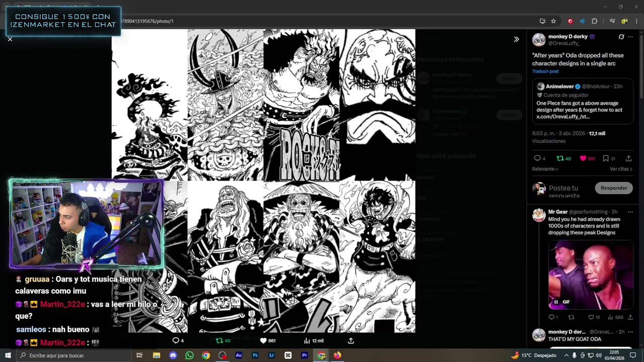Viewport: 644px width, 362px height.
Task: Open more options on Mr Gear's reply
Action: (x=630, y=212)
